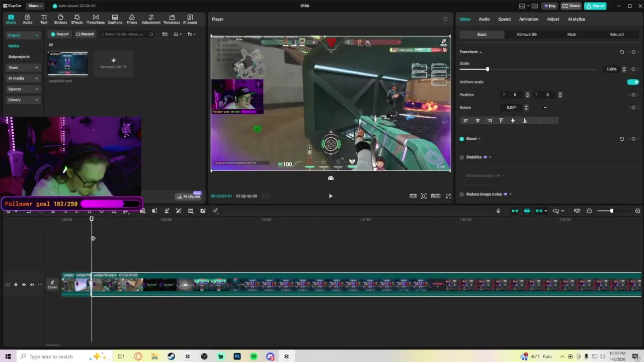Click the yadglvl9d.mp4 media thumbnail

[67, 63]
